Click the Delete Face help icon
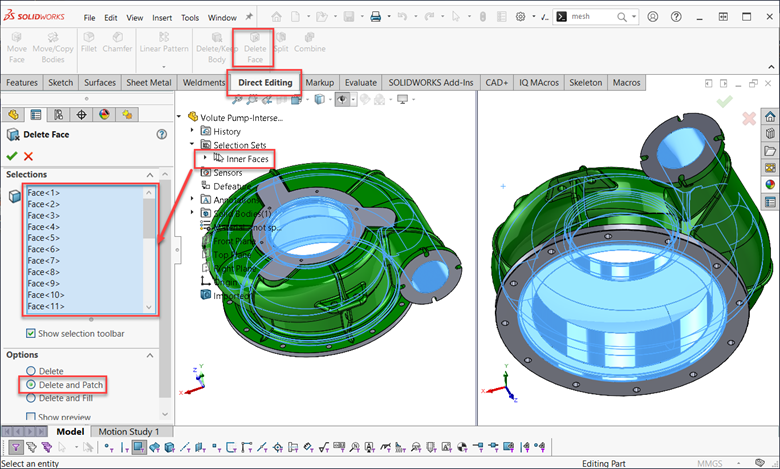This screenshot has height=469, width=780. (x=162, y=134)
